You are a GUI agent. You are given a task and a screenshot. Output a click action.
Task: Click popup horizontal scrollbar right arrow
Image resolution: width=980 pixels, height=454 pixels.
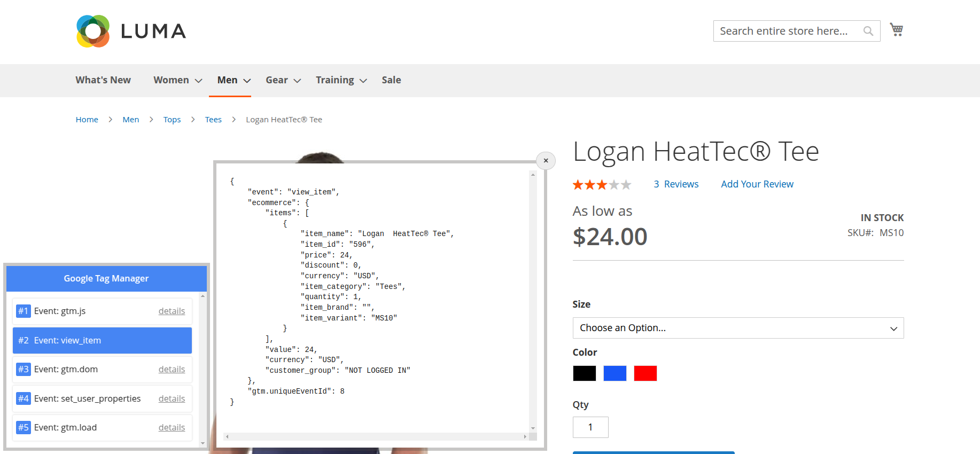[x=525, y=436]
